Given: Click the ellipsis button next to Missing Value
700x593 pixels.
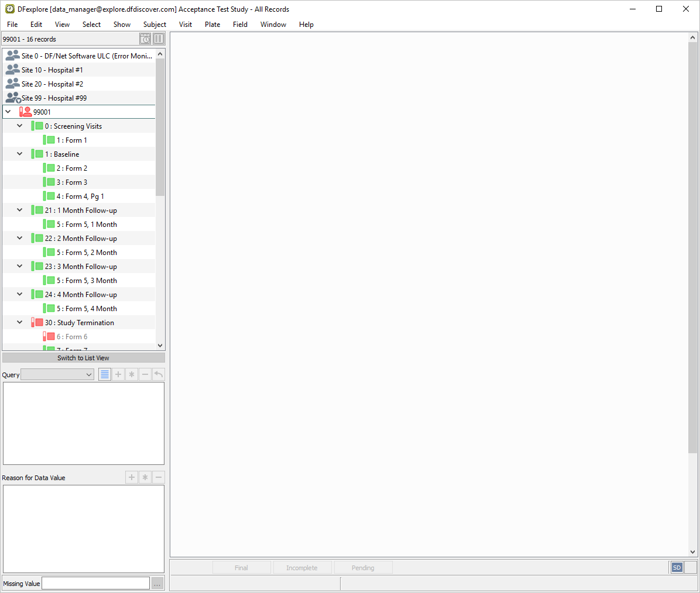Looking at the screenshot, I should coord(157,583).
